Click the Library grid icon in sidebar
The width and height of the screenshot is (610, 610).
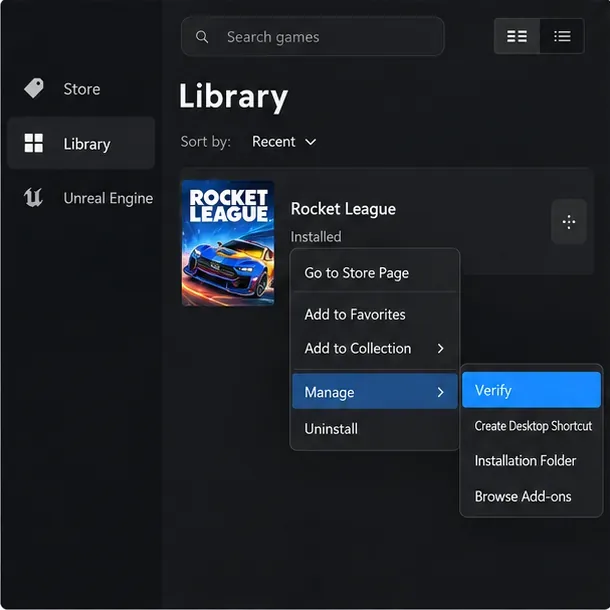coord(34,143)
